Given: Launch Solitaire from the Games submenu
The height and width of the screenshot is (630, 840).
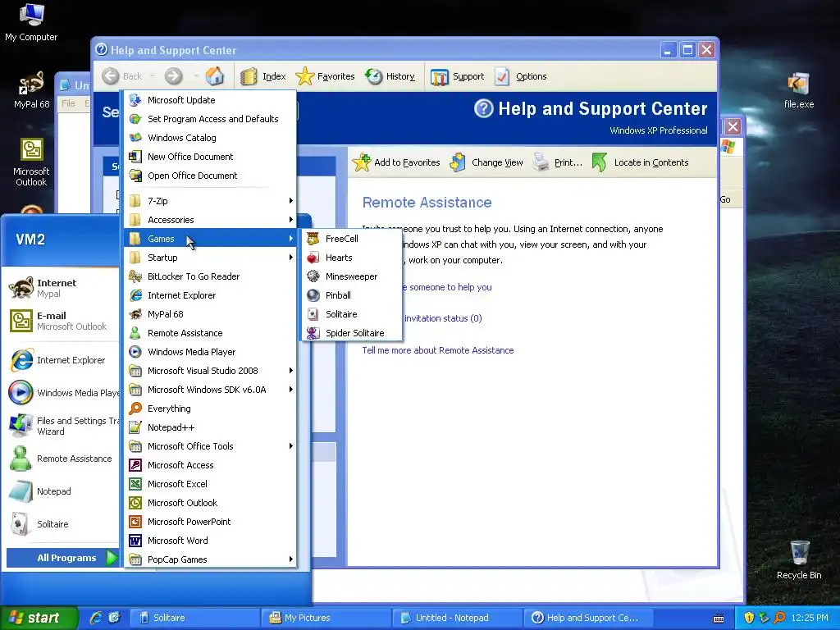Looking at the screenshot, I should (x=351, y=314).
